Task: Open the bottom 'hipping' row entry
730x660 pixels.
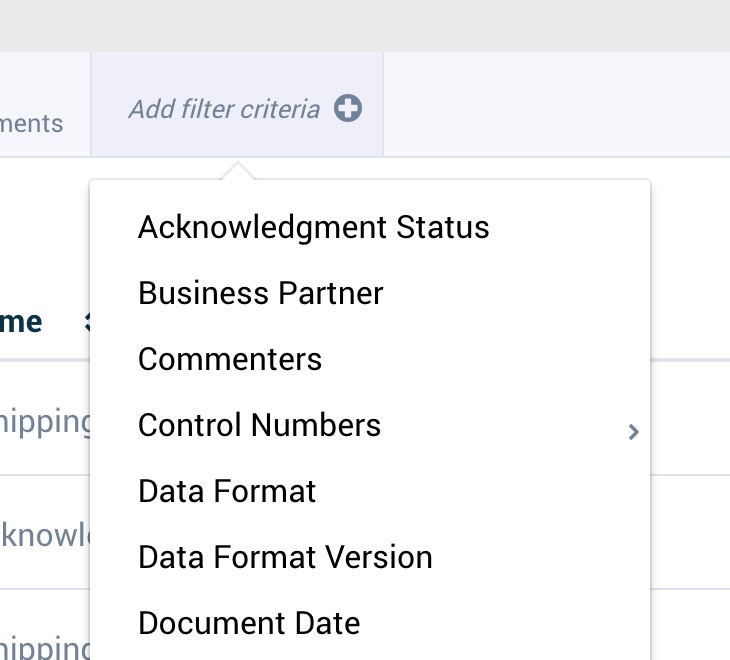Action: coord(45,648)
